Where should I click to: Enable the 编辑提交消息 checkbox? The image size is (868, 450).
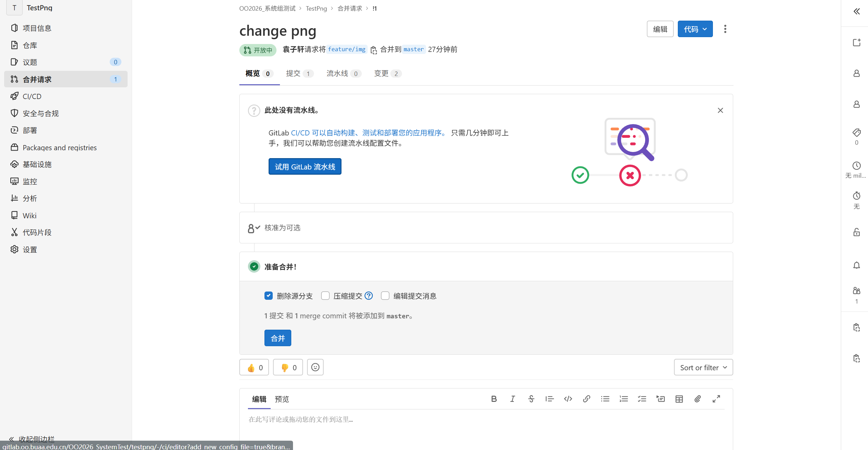(x=385, y=296)
